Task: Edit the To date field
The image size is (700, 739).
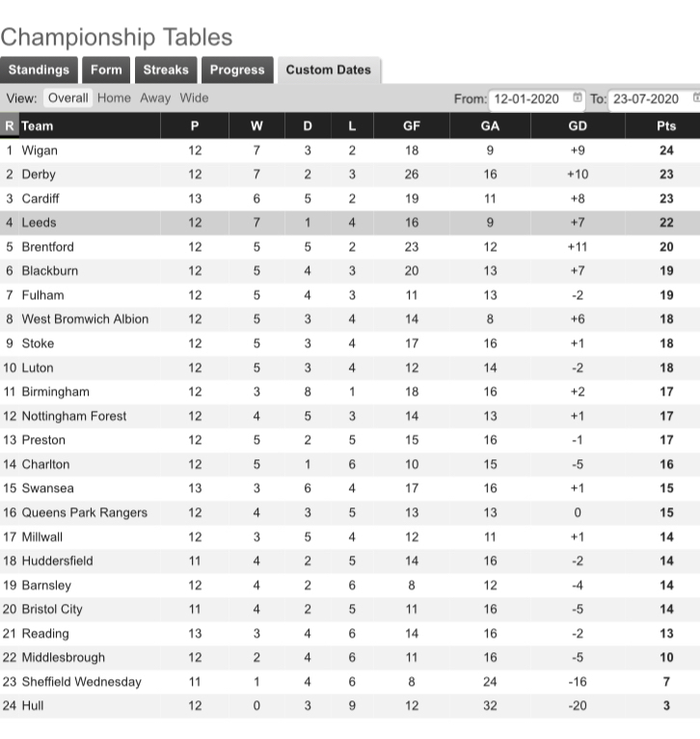Action: click(x=646, y=98)
